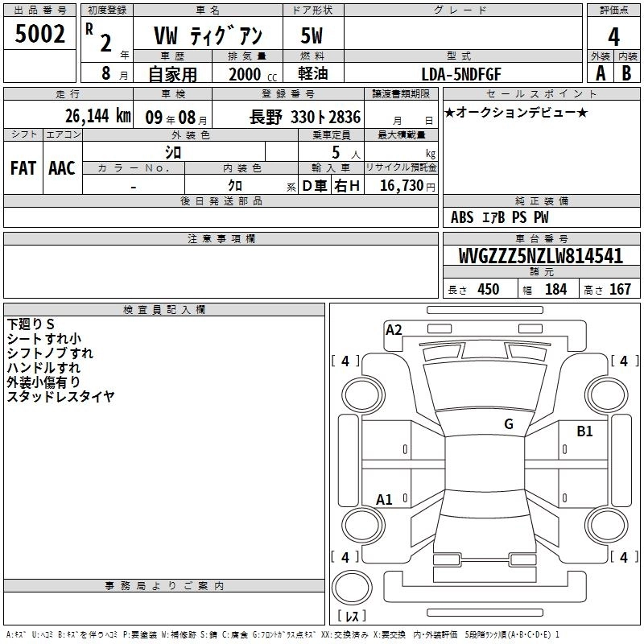Click the A2 damage mark on front bumper

click(394, 330)
